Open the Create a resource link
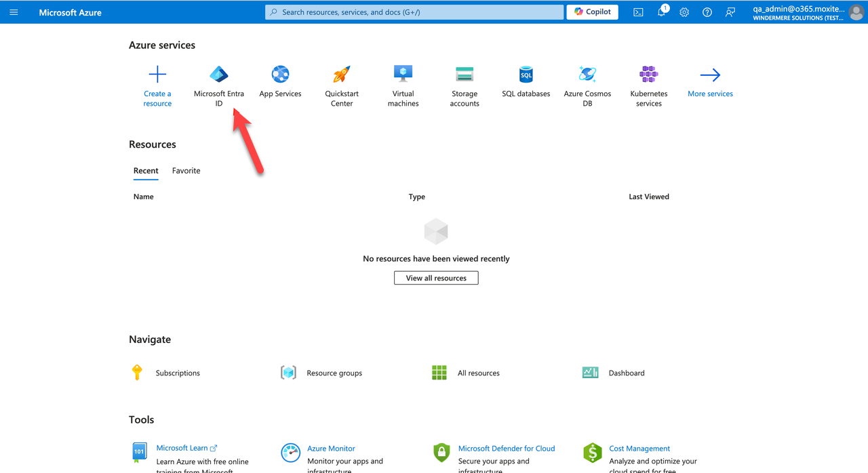This screenshot has width=868, height=473. (157, 99)
